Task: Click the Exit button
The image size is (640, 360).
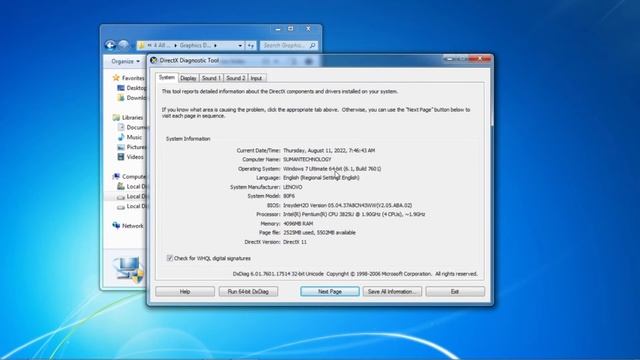Action: [x=455, y=291]
